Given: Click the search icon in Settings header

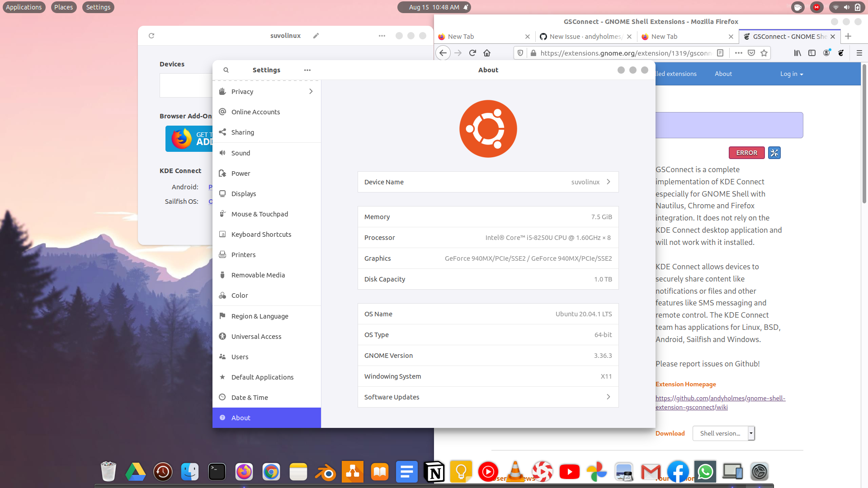Looking at the screenshot, I should (226, 70).
